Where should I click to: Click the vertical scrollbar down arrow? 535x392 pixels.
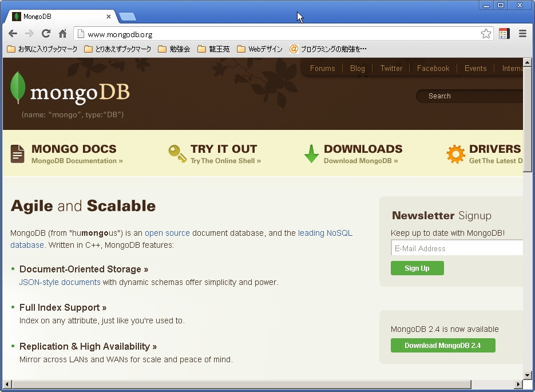pyautogui.click(x=527, y=375)
